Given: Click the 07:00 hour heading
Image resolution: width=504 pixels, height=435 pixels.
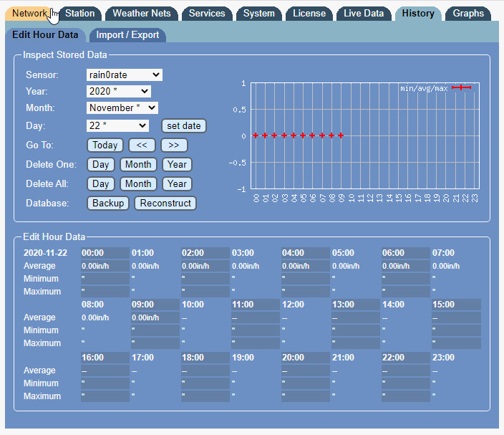Looking at the screenshot, I should coord(443,253).
